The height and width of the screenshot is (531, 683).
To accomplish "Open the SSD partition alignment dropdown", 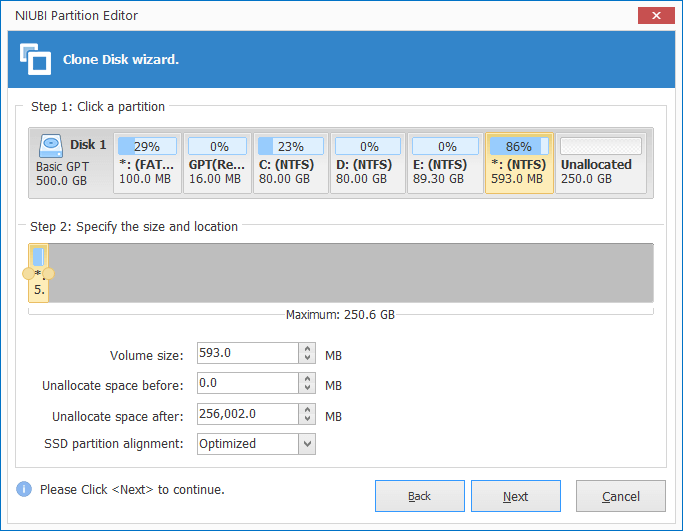I will click(x=307, y=443).
